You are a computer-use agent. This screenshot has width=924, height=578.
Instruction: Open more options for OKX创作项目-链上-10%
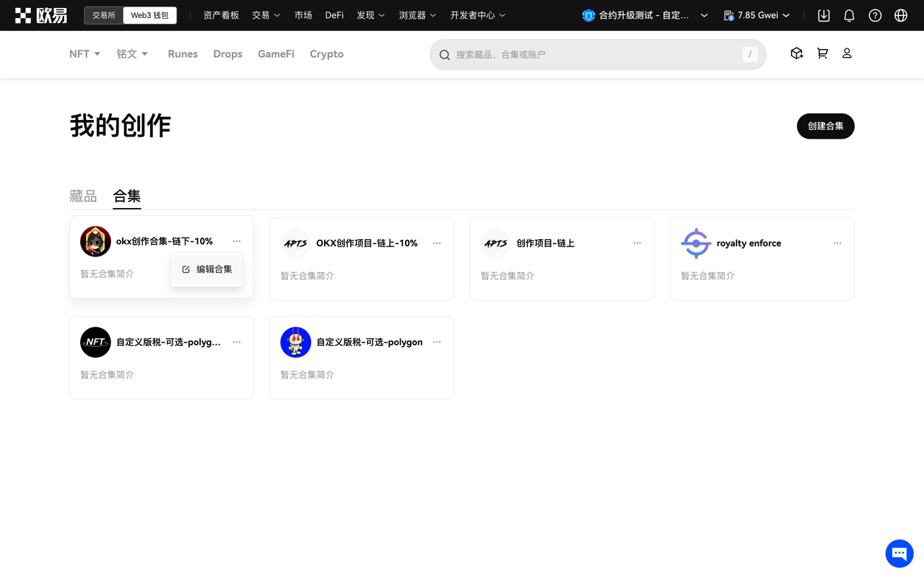pyautogui.click(x=437, y=243)
